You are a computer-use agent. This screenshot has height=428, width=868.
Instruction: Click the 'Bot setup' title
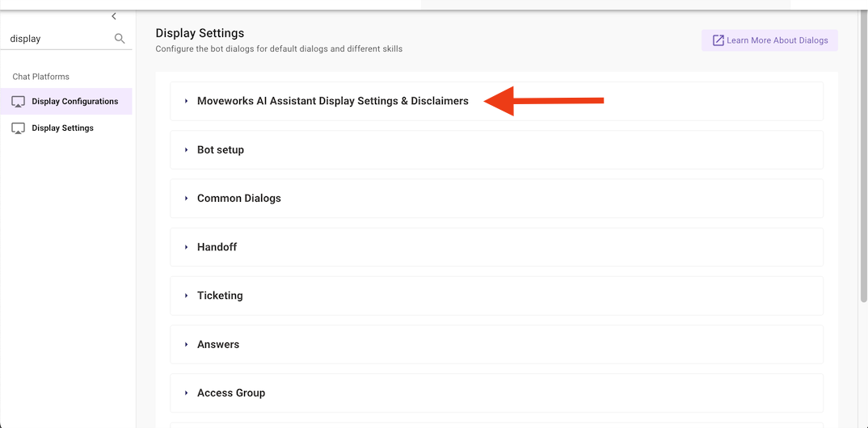click(221, 150)
